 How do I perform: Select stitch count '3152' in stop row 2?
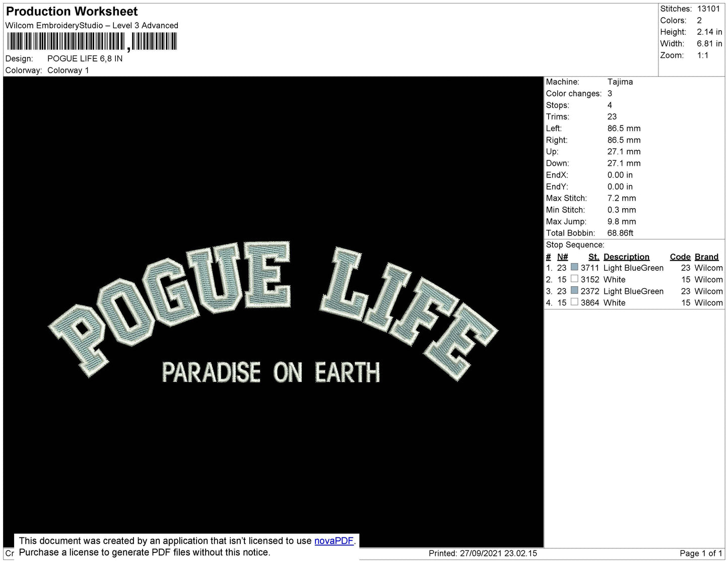[x=590, y=280]
